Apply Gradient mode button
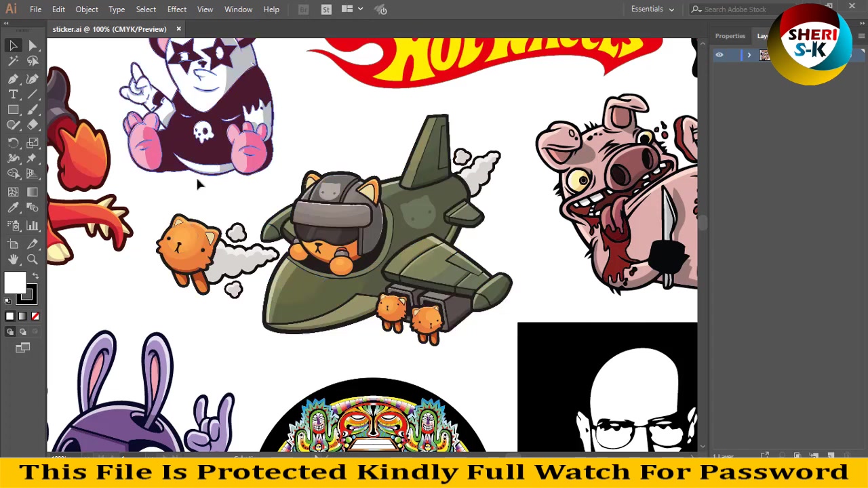The image size is (868, 488). click(x=22, y=316)
